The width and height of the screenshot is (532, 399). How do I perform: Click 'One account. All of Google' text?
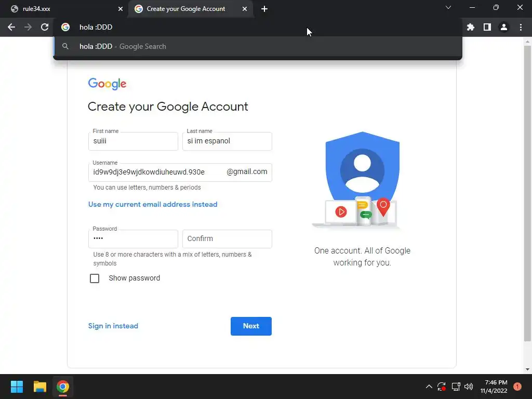point(362,251)
